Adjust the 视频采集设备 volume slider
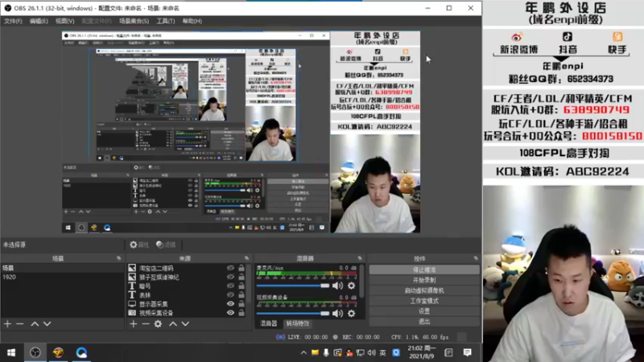 (x=293, y=314)
